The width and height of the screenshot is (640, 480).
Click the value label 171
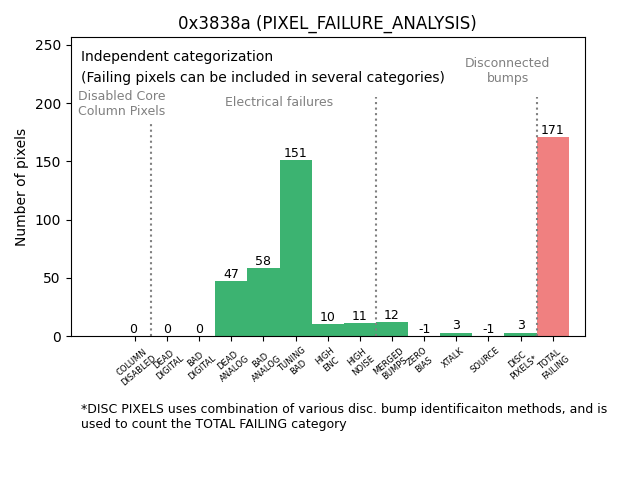[552, 130]
